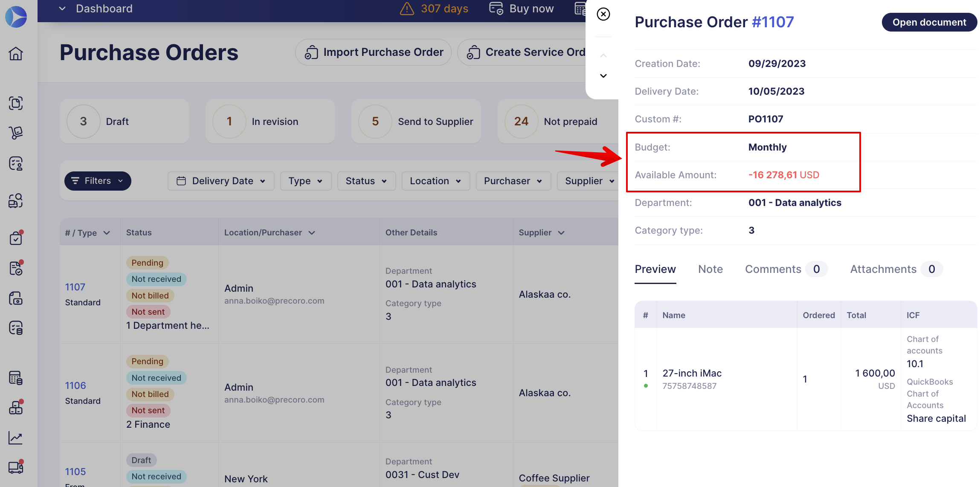Click the #1107 link in panel title

tap(773, 22)
